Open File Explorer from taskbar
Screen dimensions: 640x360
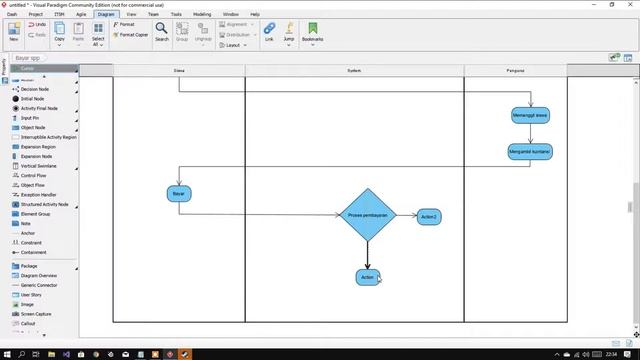(51, 354)
